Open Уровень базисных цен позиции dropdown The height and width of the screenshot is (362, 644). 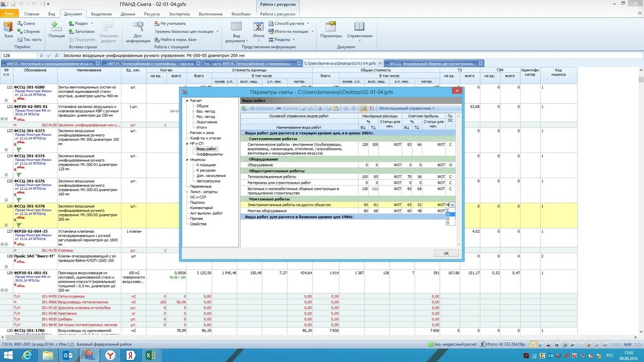[x=186, y=31]
